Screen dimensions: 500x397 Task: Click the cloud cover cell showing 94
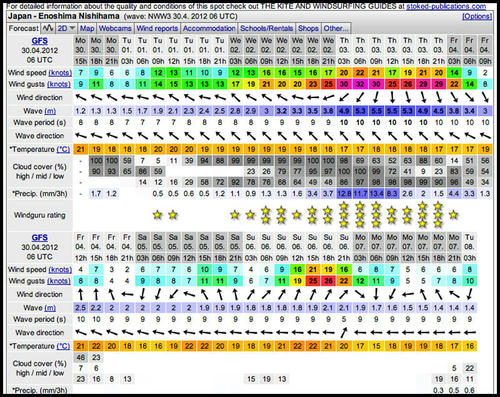[x=204, y=161]
